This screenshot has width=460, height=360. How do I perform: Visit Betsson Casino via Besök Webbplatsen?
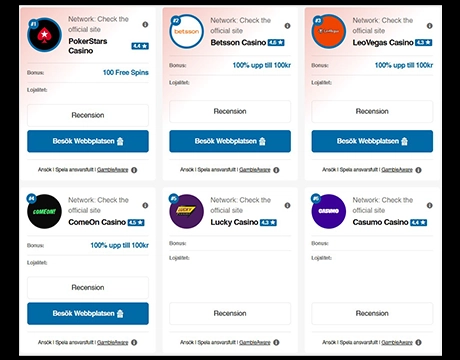tap(230, 141)
